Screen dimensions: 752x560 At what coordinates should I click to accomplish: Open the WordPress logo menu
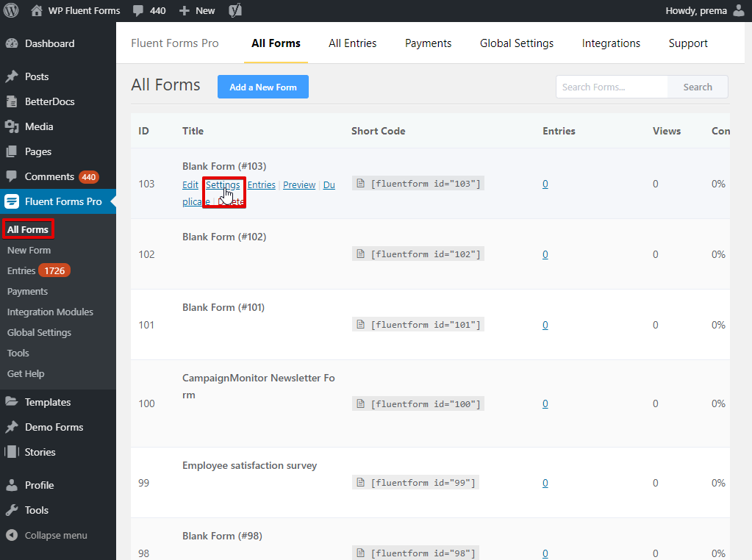11,10
